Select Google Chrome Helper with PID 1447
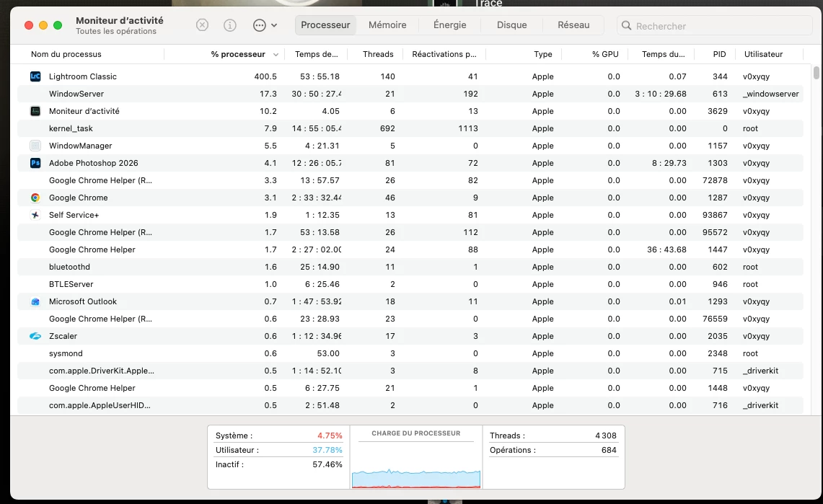 410,249
